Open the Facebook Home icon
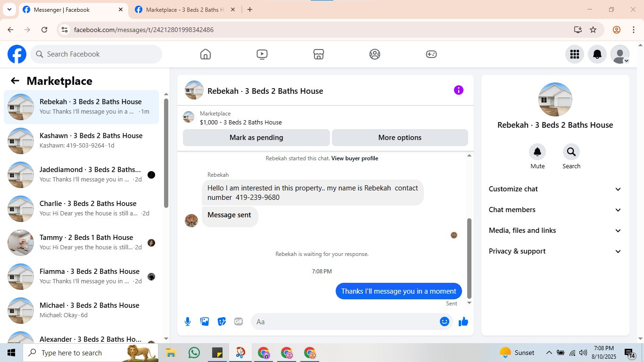 point(206,54)
